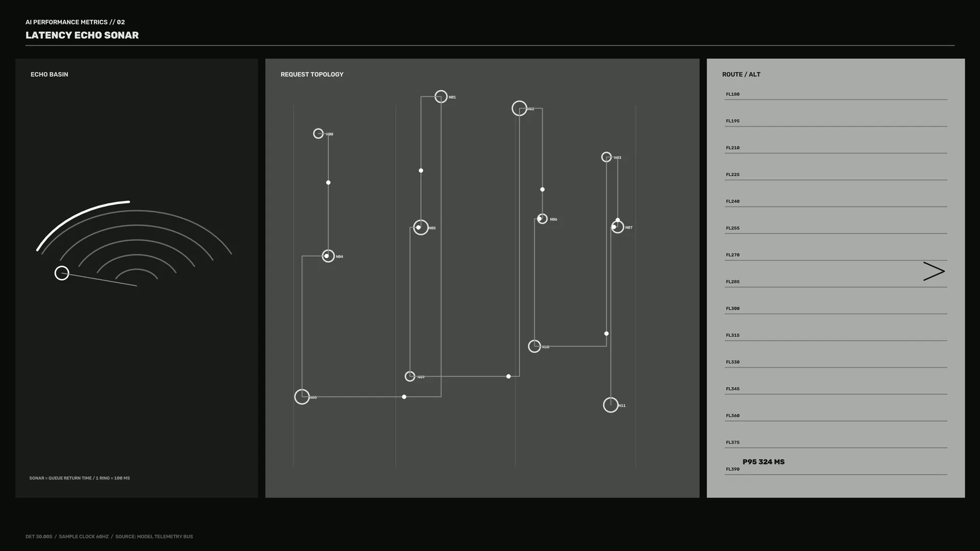
Task: Click the sonar legend about queue return time
Action: click(80, 478)
